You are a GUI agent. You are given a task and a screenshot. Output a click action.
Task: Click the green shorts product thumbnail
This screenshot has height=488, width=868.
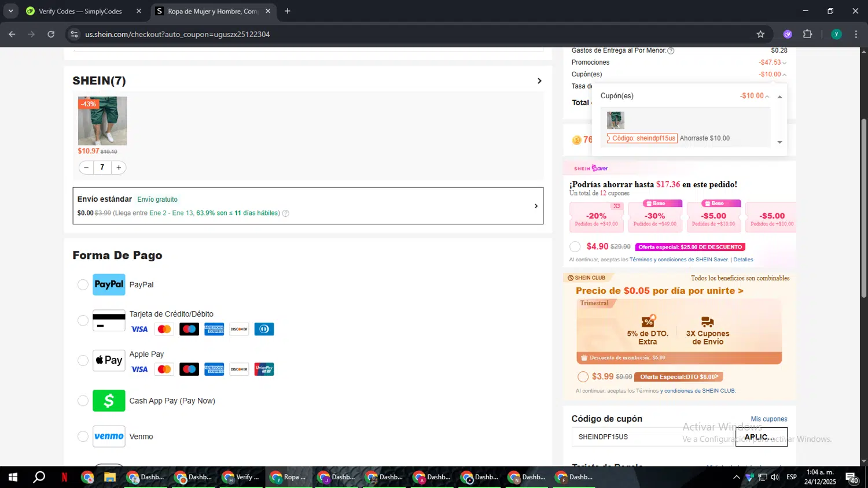click(102, 121)
